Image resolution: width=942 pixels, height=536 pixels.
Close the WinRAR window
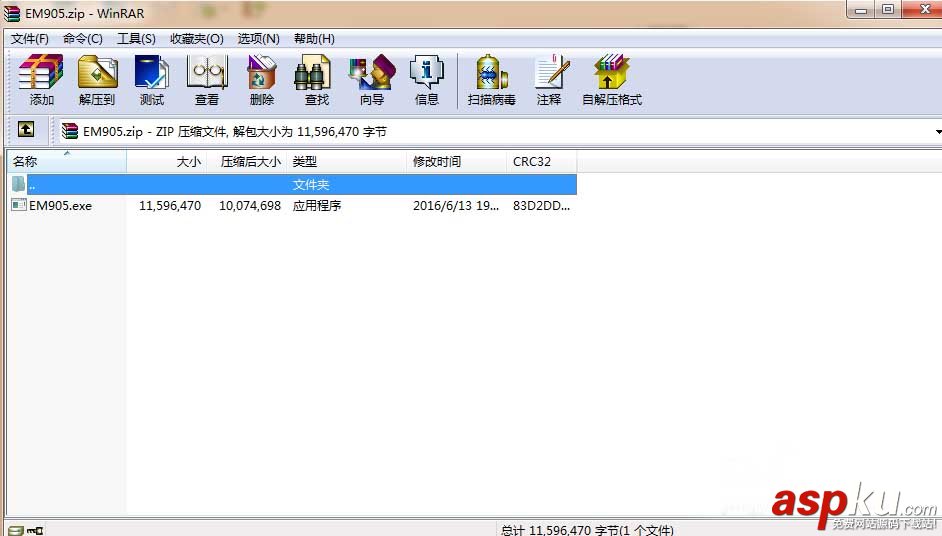click(924, 10)
